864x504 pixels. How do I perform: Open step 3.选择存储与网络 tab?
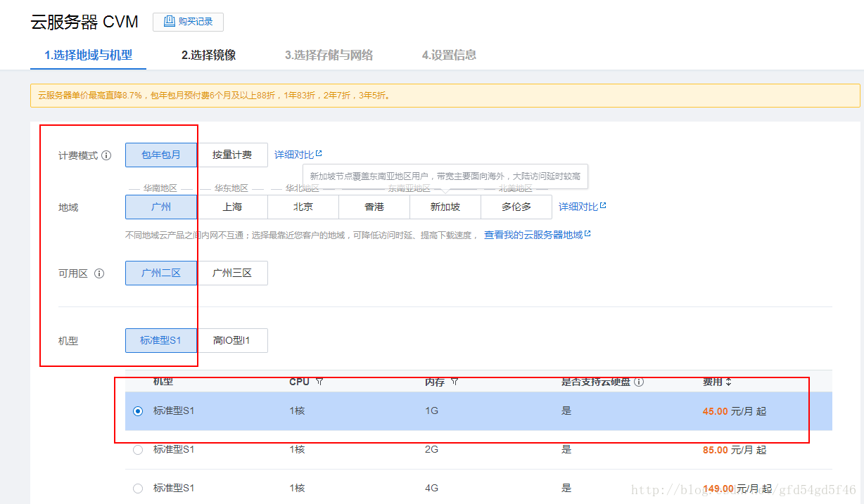click(329, 55)
